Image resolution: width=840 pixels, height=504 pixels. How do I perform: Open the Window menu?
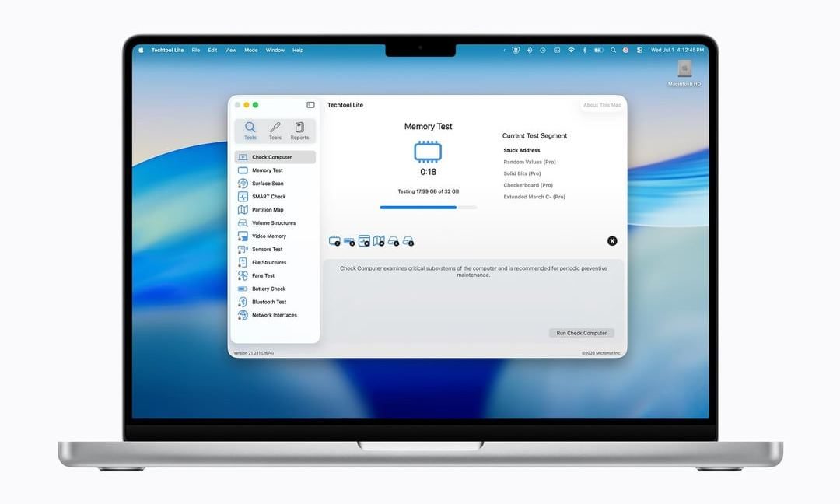tap(275, 50)
